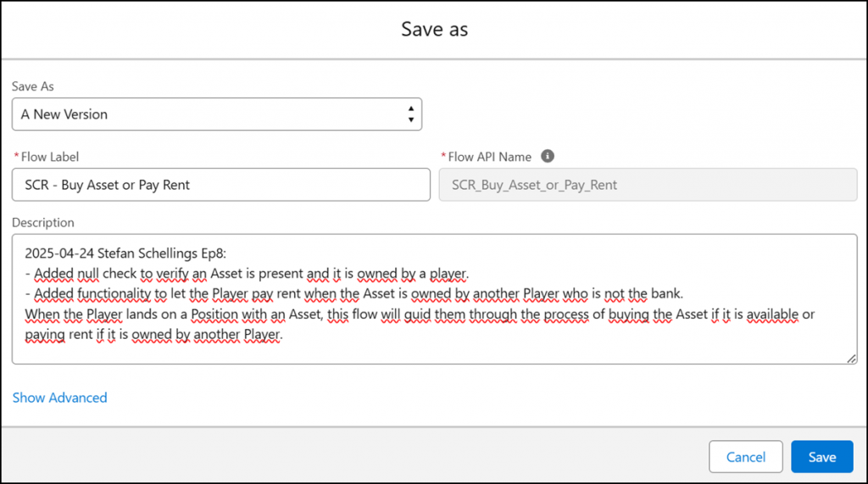This screenshot has height=484, width=868.
Task: Click the info icon beside Flow API Name
Action: 548,156
